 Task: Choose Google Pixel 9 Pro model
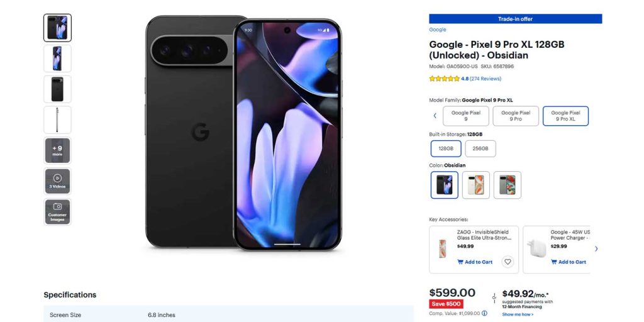coord(516,116)
